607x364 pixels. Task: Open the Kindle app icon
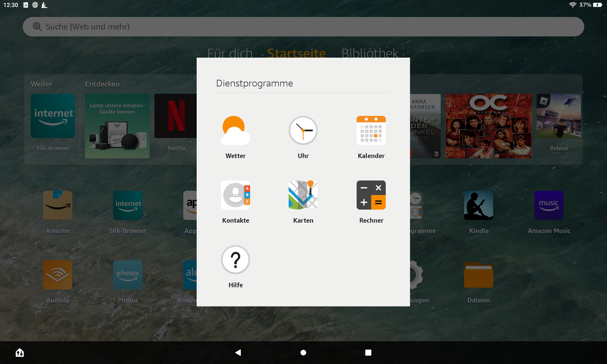pos(478,205)
